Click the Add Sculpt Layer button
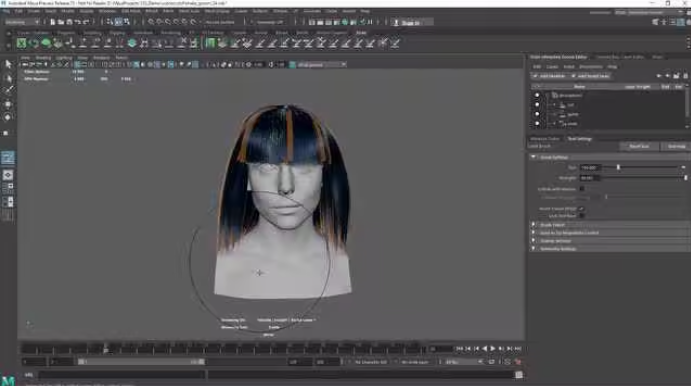This screenshot has height=386, width=691. [x=590, y=76]
